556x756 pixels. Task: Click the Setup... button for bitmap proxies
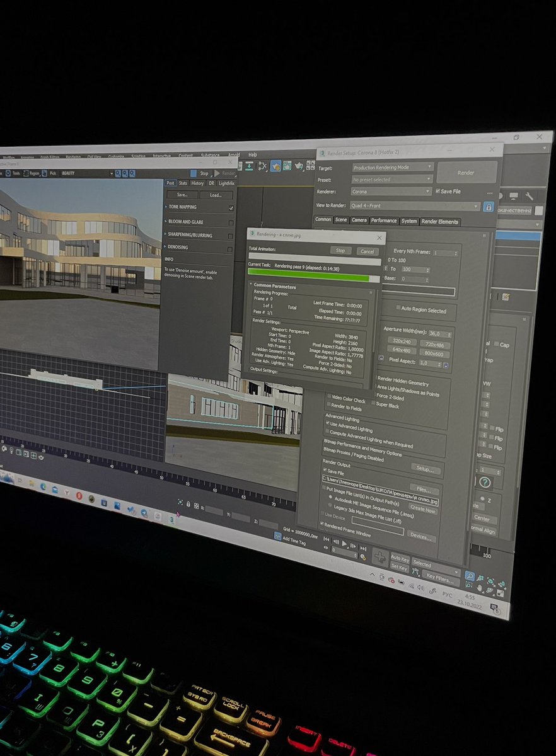click(x=426, y=469)
